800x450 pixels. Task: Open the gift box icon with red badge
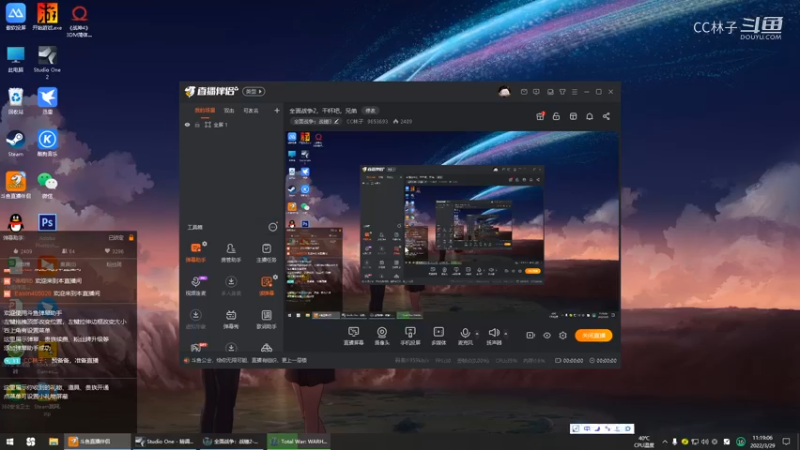(540, 116)
